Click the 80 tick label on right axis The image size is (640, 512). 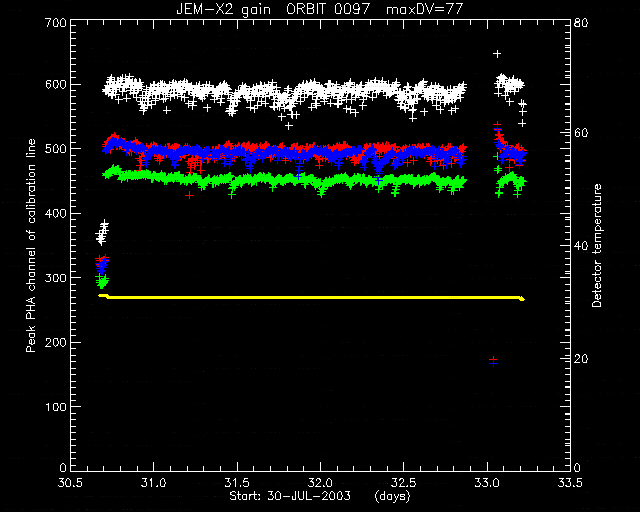(581, 23)
